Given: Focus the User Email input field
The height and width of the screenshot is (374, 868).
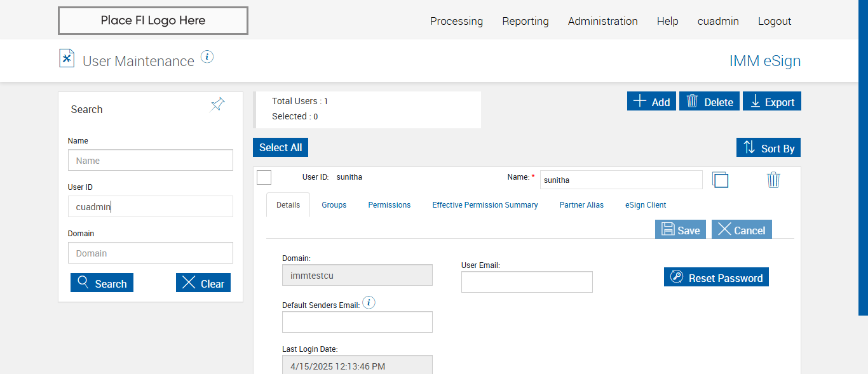Looking at the screenshot, I should (527, 282).
